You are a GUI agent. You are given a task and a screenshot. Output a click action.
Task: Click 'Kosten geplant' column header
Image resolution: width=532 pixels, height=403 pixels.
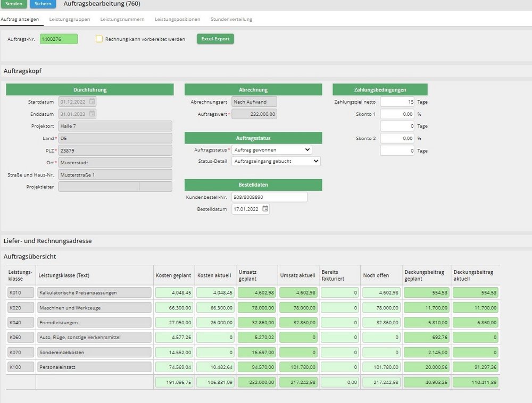tap(173, 275)
